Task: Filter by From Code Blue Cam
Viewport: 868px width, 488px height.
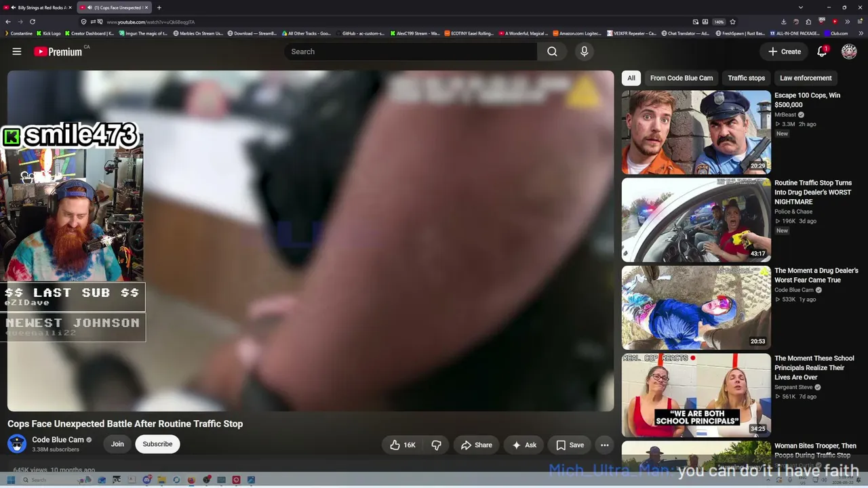Action: click(x=682, y=78)
